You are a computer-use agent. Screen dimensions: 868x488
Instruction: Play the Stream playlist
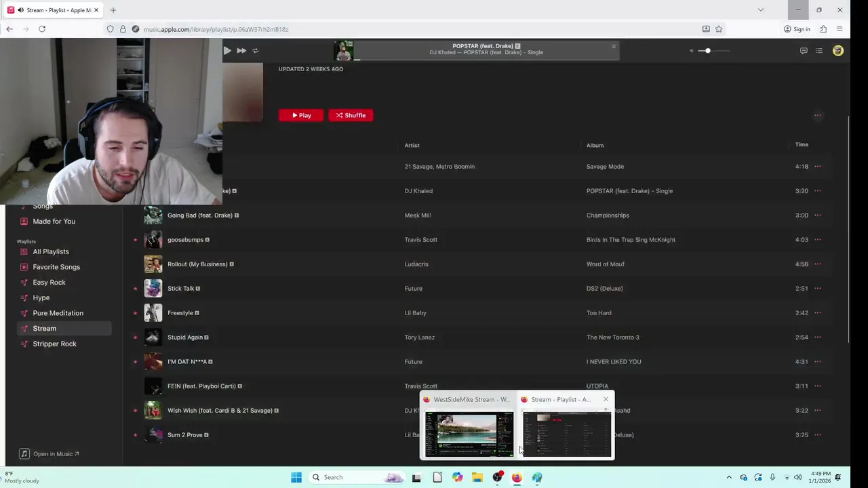click(x=301, y=115)
